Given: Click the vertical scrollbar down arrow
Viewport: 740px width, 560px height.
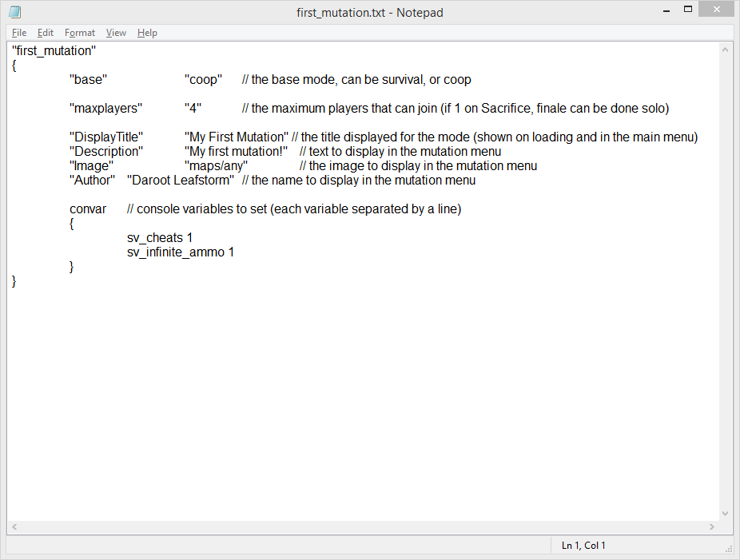Looking at the screenshot, I should coord(725,514).
